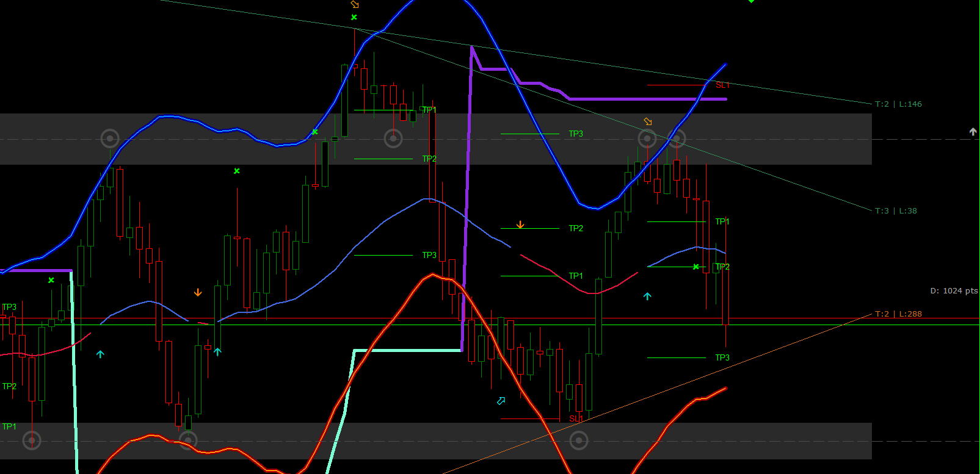This screenshot has width=980, height=474.
Task: Click the leftmost circle marker in the lower gray zone
Action: (32, 440)
